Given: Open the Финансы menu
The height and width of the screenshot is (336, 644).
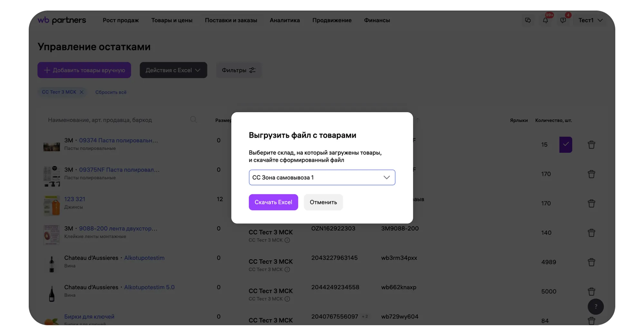Looking at the screenshot, I should click(x=377, y=20).
